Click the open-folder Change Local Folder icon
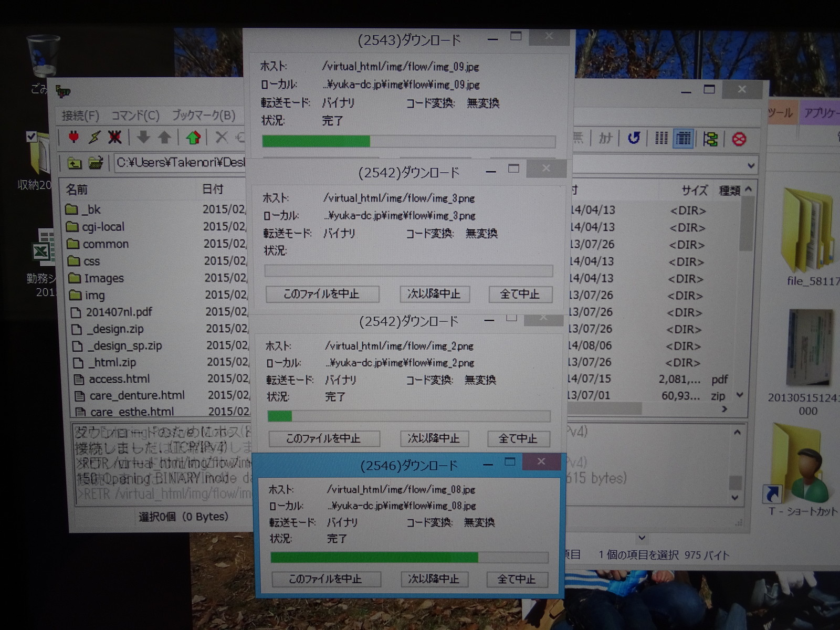 coord(96,163)
